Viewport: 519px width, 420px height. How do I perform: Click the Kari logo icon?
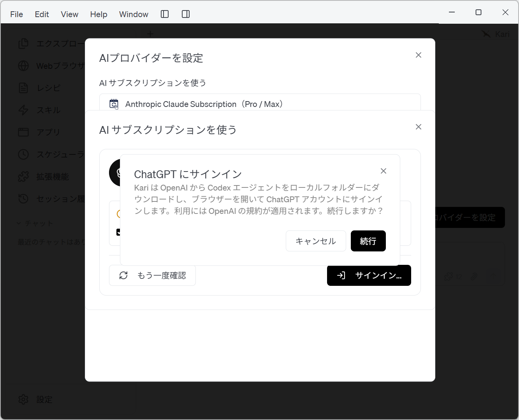486,34
